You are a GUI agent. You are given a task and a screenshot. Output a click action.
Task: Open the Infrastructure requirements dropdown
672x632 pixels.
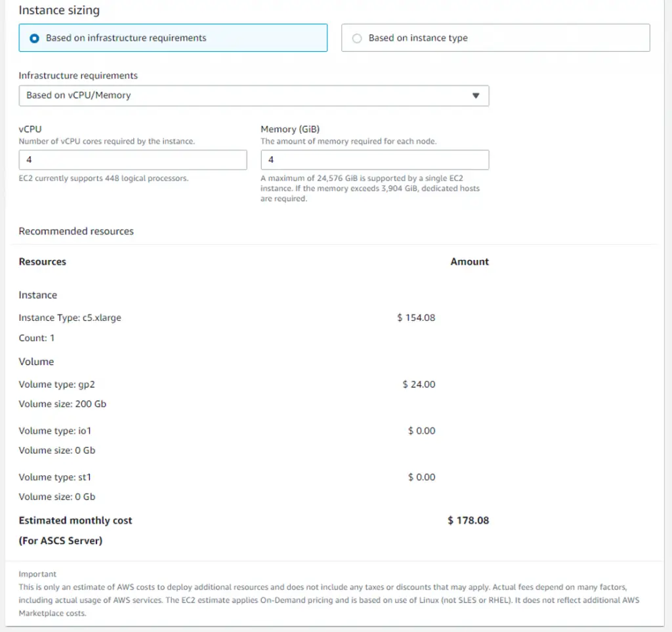(254, 96)
